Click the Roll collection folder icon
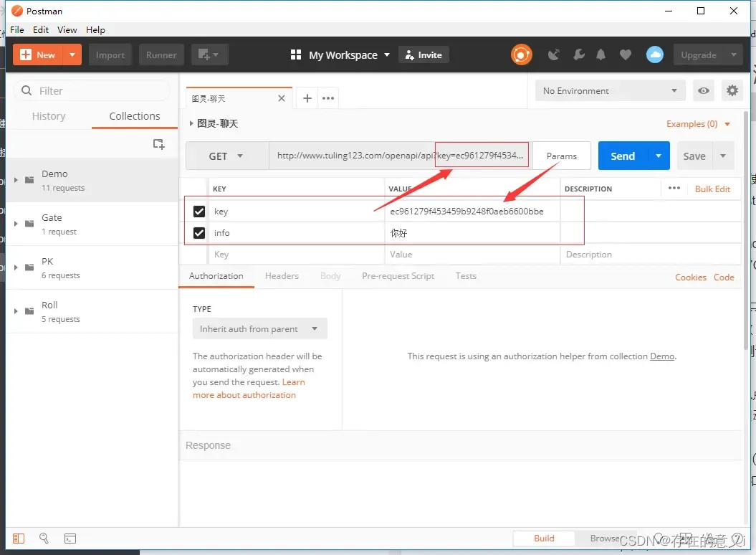 point(29,310)
